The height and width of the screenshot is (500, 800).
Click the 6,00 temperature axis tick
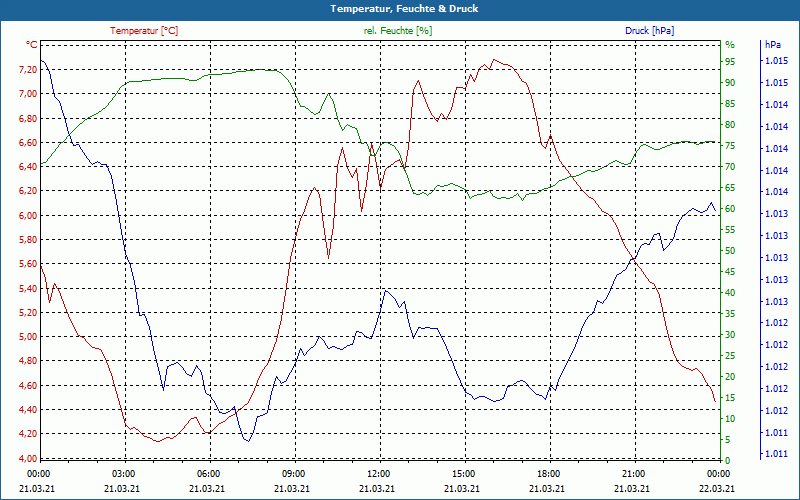[28, 215]
